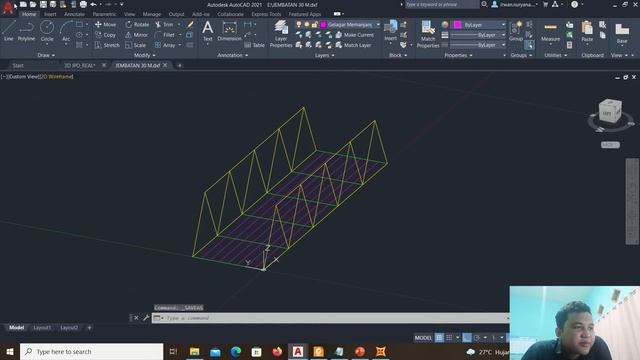Image resolution: width=640 pixels, height=360 pixels.
Task: Click the Copy tool
Action: tap(105, 35)
